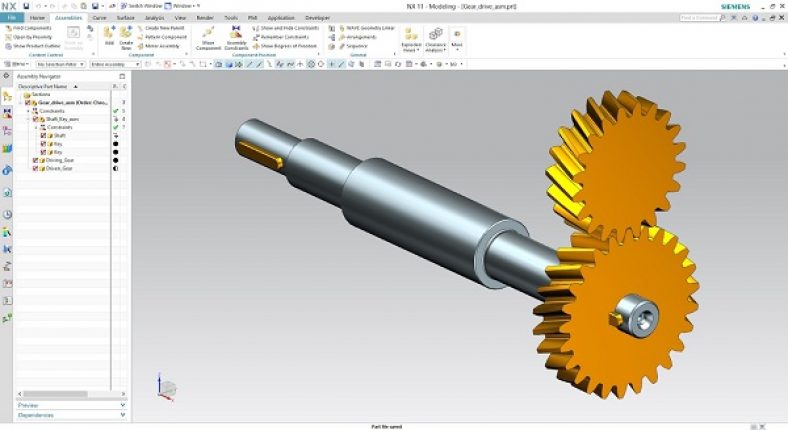This screenshot has height=430, width=788.
Task: Expand the Dependencies panel section
Action: tap(70, 414)
